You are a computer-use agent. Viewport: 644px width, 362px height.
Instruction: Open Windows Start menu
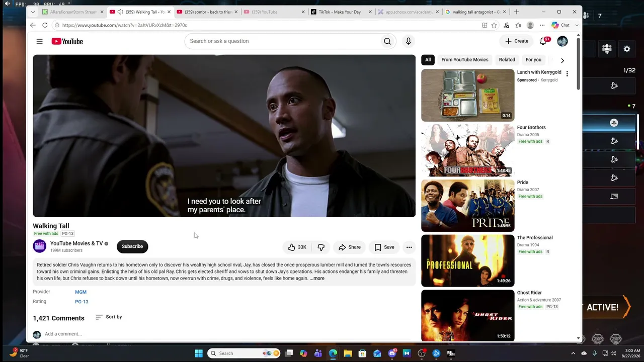tap(199, 353)
